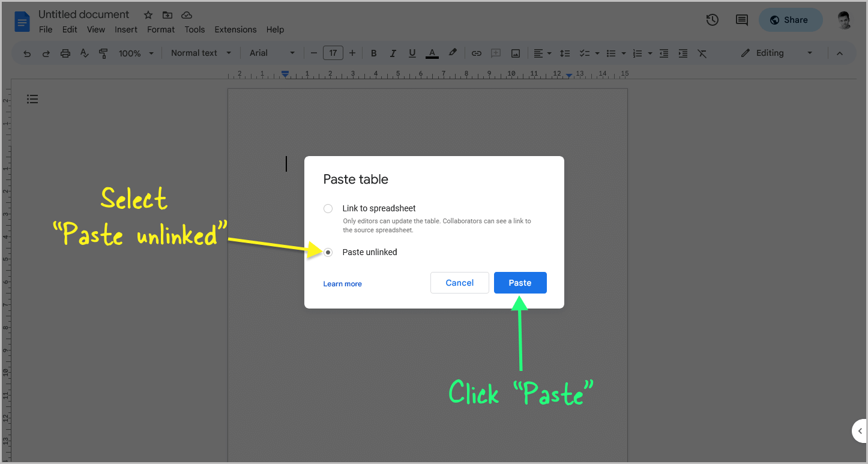Image resolution: width=868 pixels, height=464 pixels.
Task: Decrease font size with minus button
Action: tap(313, 53)
